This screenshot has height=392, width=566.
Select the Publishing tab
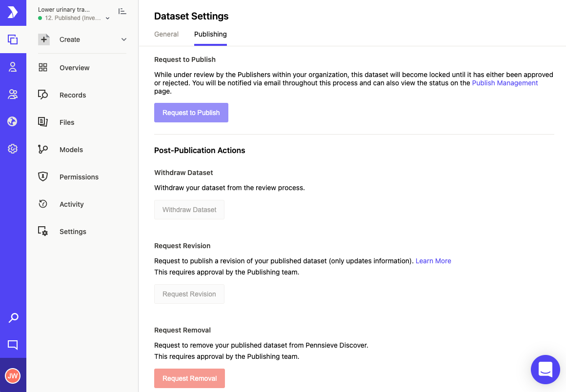pos(210,34)
